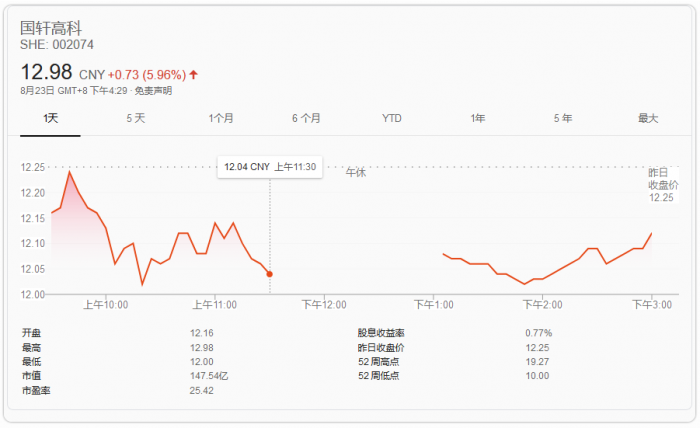This screenshot has height=428, width=700.
Task: Click the 国轩高科 stock title
Action: [48, 27]
